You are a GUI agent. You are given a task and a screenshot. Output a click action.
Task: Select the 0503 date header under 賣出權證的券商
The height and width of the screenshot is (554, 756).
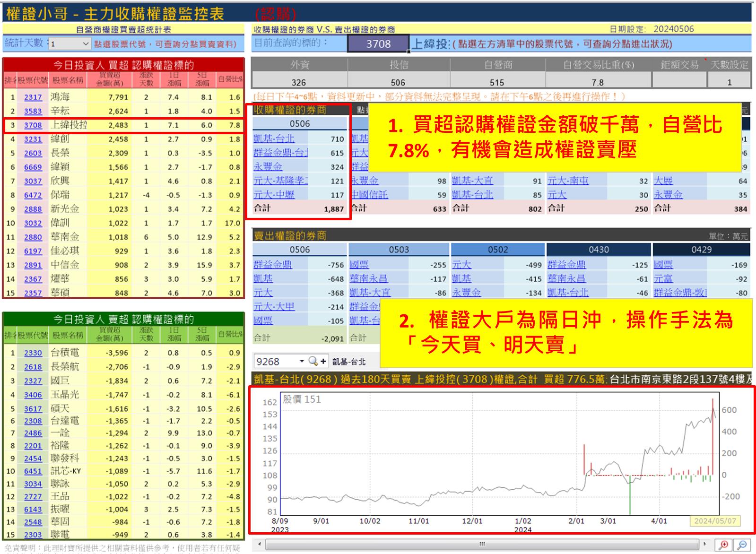tap(399, 249)
